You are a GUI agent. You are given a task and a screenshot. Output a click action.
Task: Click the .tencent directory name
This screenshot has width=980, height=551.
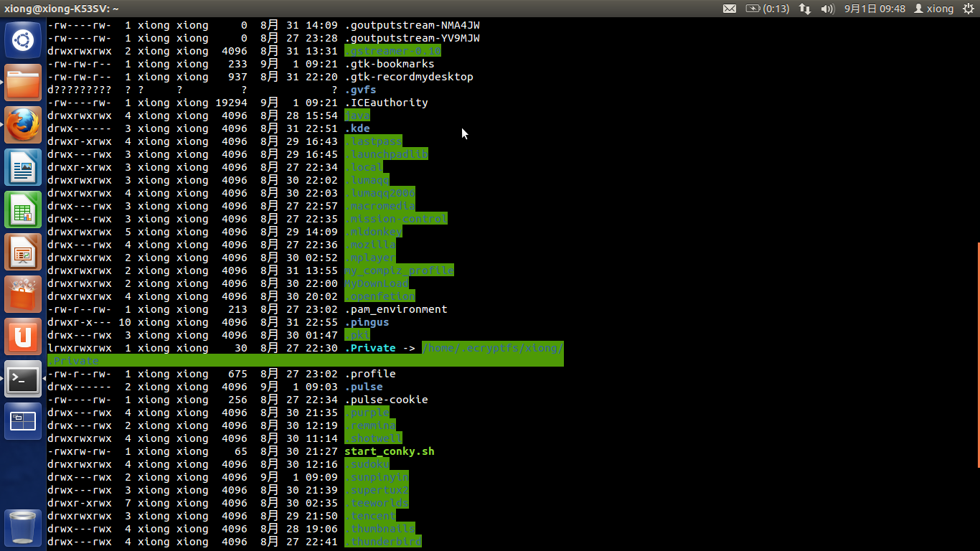click(370, 516)
